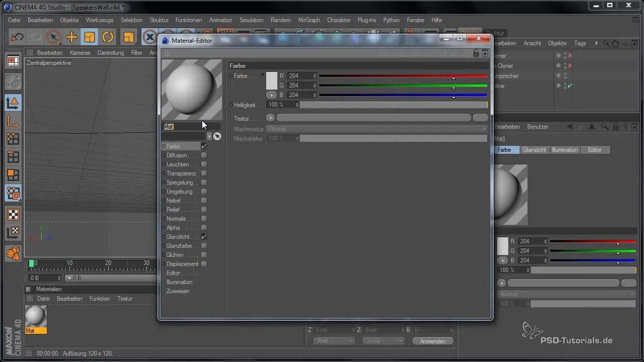Disable the Glanzlicht channel checkbox

(204, 237)
